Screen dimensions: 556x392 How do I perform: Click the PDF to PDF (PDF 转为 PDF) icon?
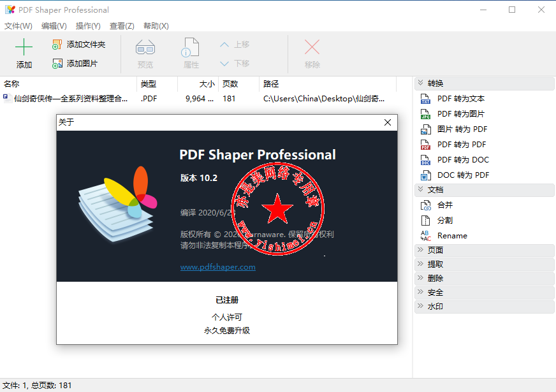coord(425,145)
